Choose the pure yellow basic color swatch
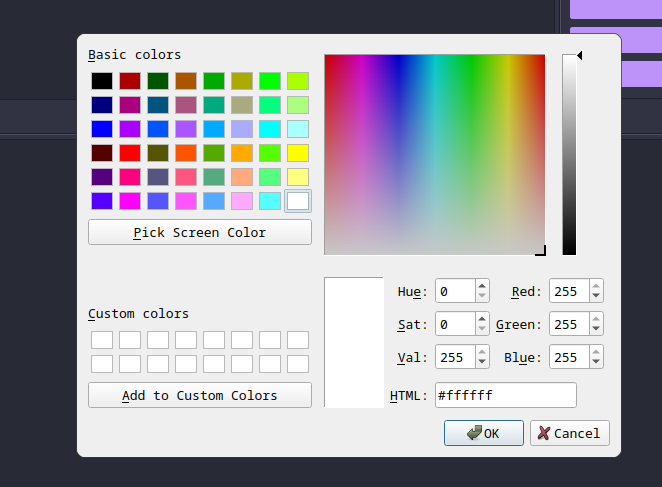 pyautogui.click(x=298, y=153)
